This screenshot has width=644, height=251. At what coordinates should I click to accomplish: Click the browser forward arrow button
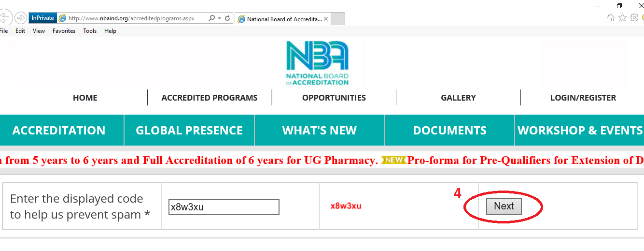[x=20, y=18]
